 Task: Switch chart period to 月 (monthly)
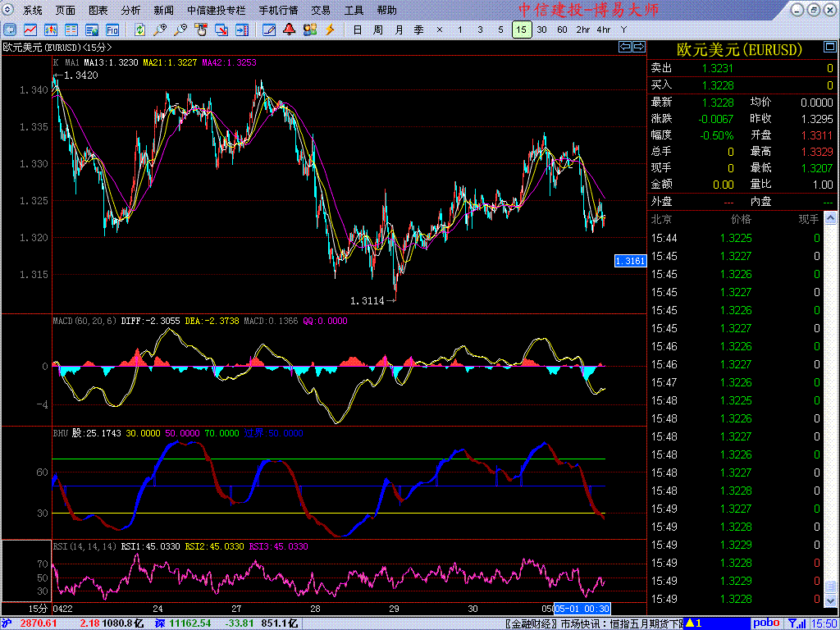click(399, 30)
